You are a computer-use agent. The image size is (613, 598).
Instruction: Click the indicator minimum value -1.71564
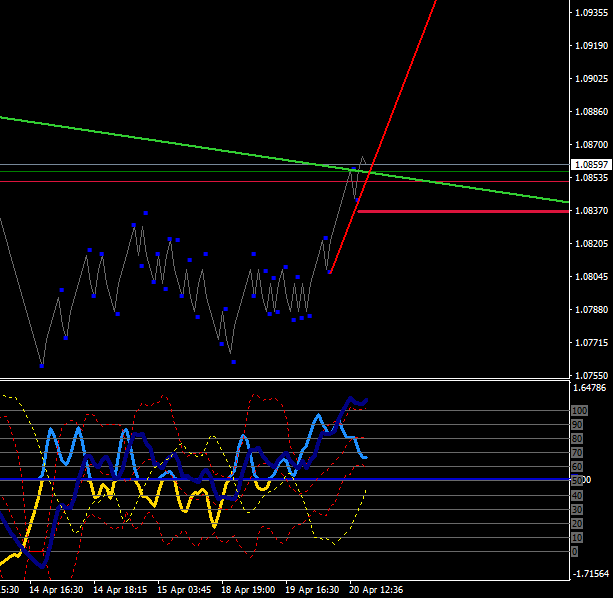[591, 574]
